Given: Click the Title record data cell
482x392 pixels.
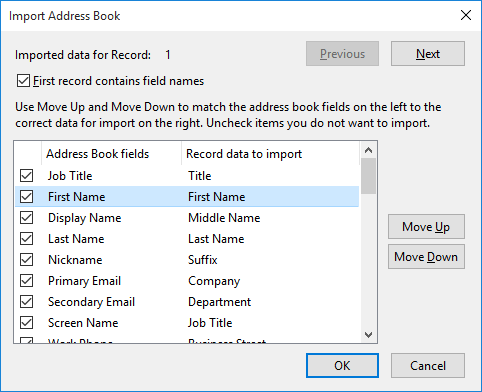Looking at the screenshot, I should [x=200, y=176].
